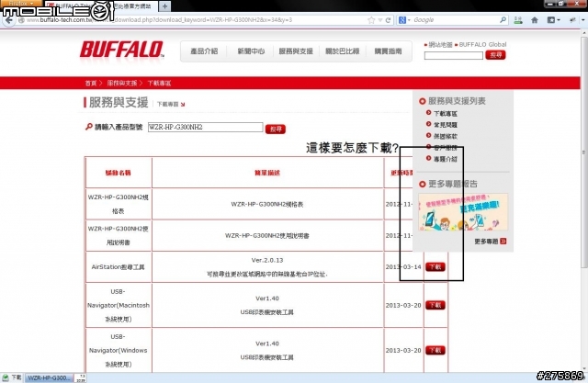Download USB-Navigator for Macintosh
Screen dimensions: 588x383
tap(435, 306)
